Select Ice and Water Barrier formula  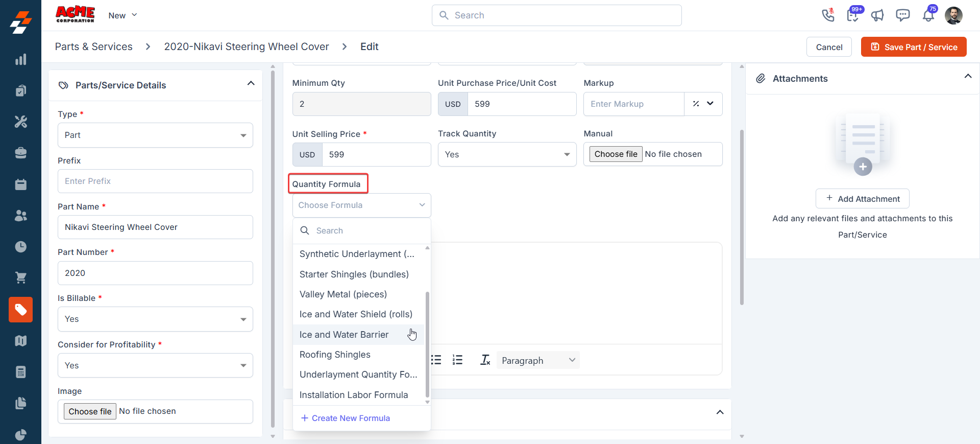pos(358,335)
